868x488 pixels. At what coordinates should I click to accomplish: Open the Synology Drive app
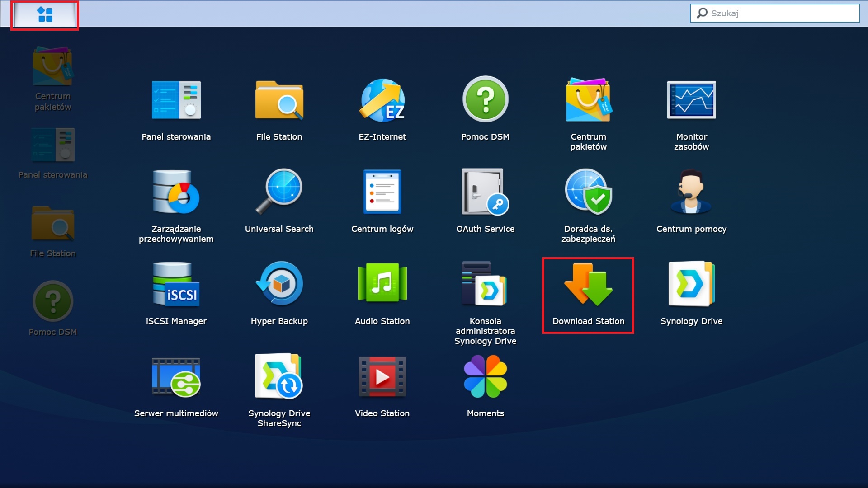691,294
